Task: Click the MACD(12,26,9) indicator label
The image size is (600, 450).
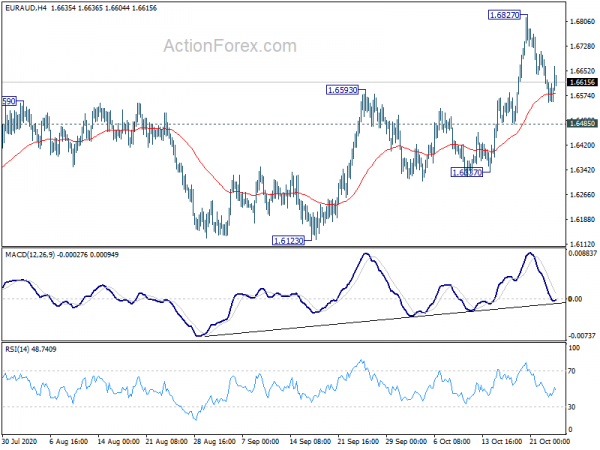Action: click(x=30, y=254)
